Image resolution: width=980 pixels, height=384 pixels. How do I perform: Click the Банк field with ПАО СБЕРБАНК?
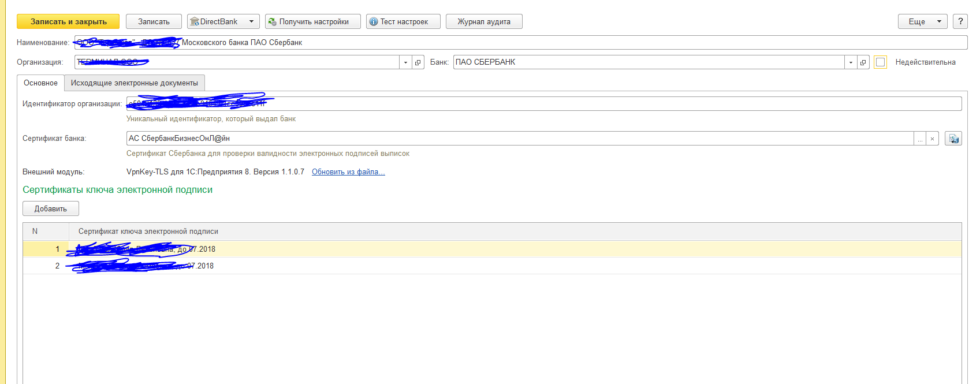(649, 62)
